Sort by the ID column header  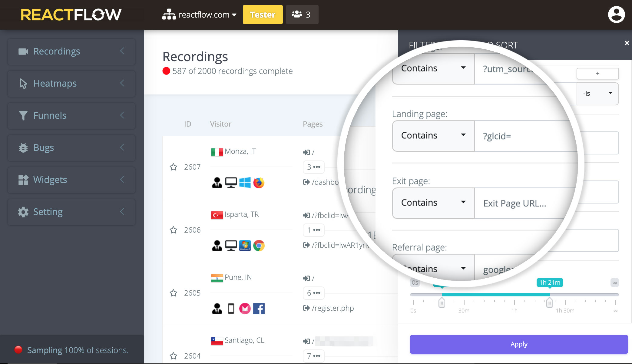(x=187, y=124)
